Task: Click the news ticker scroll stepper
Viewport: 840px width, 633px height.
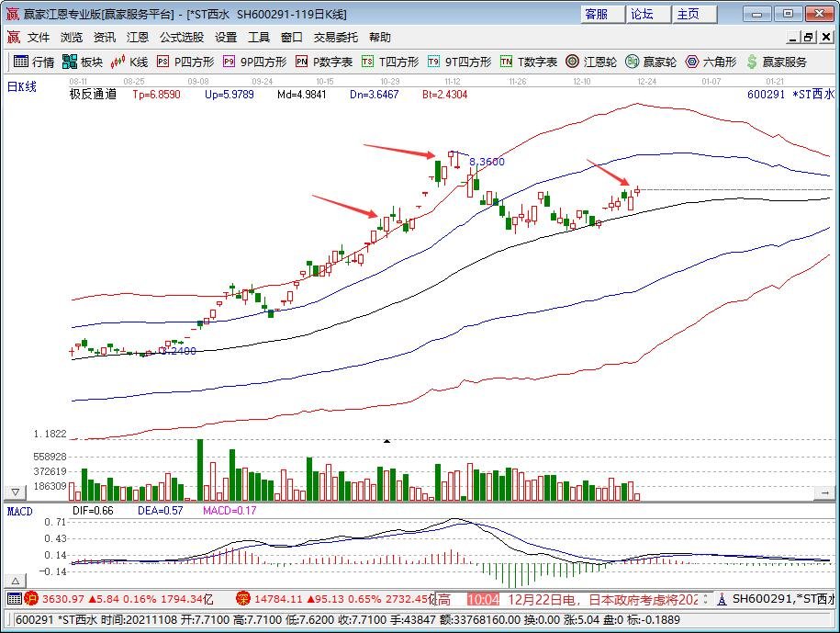Action: click(x=706, y=599)
